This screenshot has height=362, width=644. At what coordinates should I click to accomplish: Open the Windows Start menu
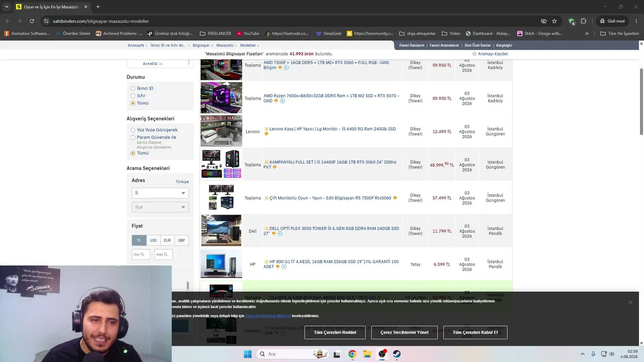point(248,354)
